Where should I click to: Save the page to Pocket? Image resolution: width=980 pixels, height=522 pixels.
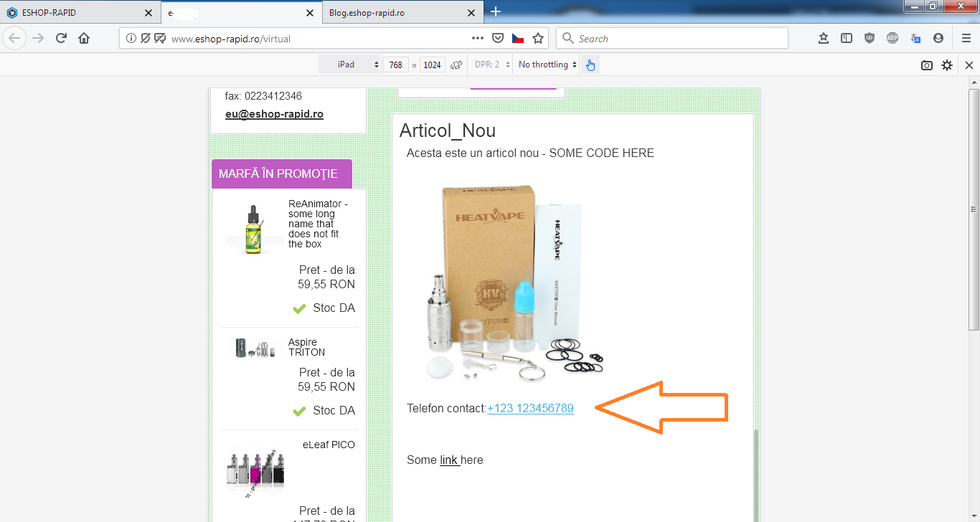click(498, 39)
